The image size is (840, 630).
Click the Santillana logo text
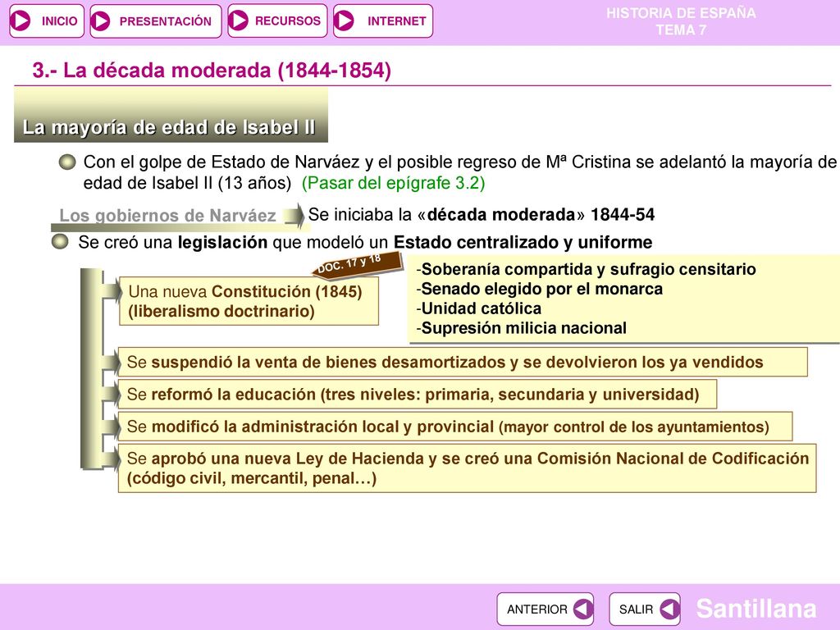[756, 609]
